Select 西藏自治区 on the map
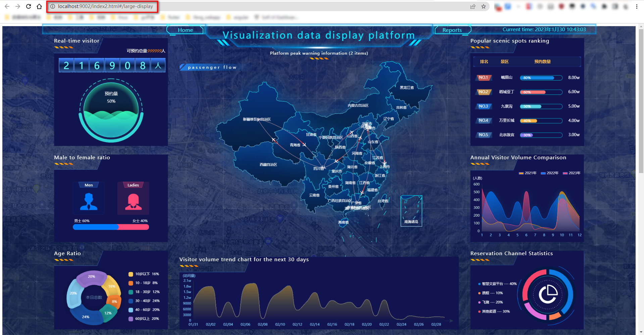This screenshot has width=644, height=335. (268, 165)
